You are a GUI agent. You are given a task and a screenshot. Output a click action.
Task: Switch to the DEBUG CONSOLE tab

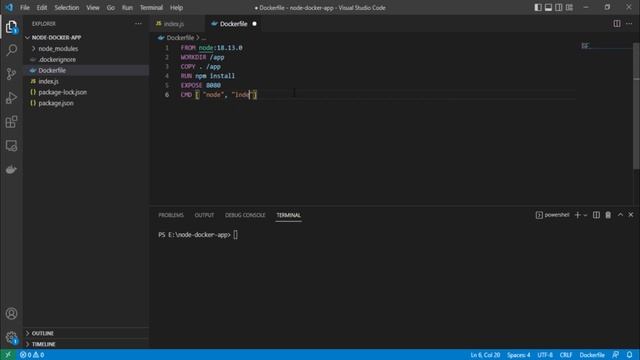(245, 215)
